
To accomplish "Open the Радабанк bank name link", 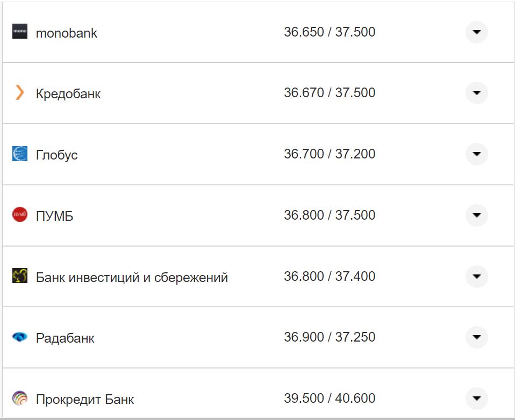I will click(65, 338).
